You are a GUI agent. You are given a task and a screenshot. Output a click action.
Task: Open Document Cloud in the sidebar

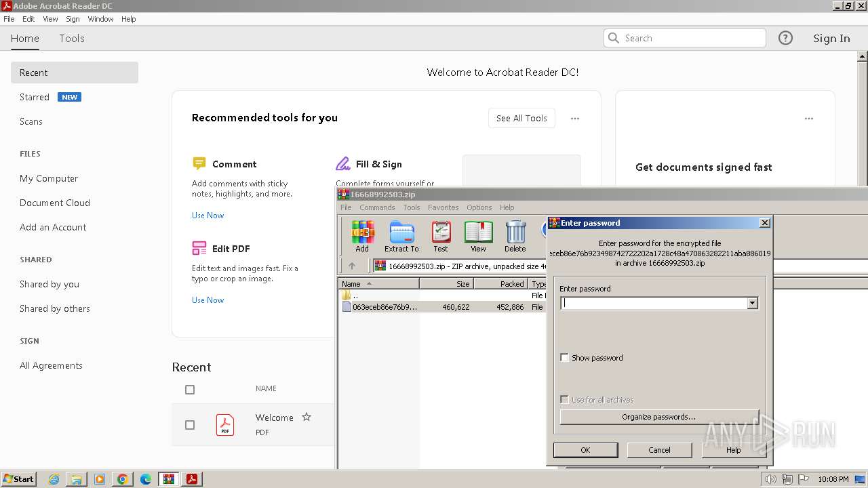pos(55,203)
